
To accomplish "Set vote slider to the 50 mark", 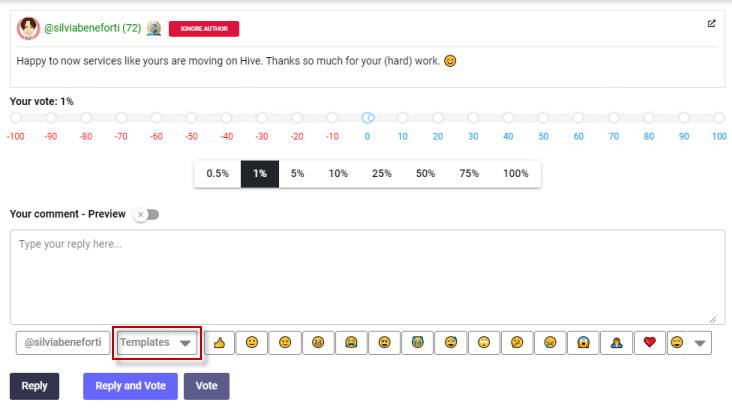I will click(543, 118).
